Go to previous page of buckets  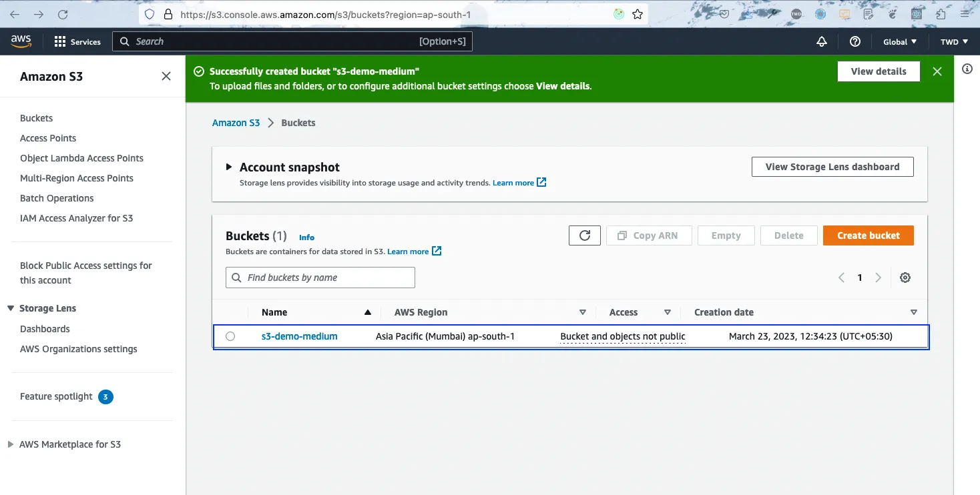[x=842, y=278]
